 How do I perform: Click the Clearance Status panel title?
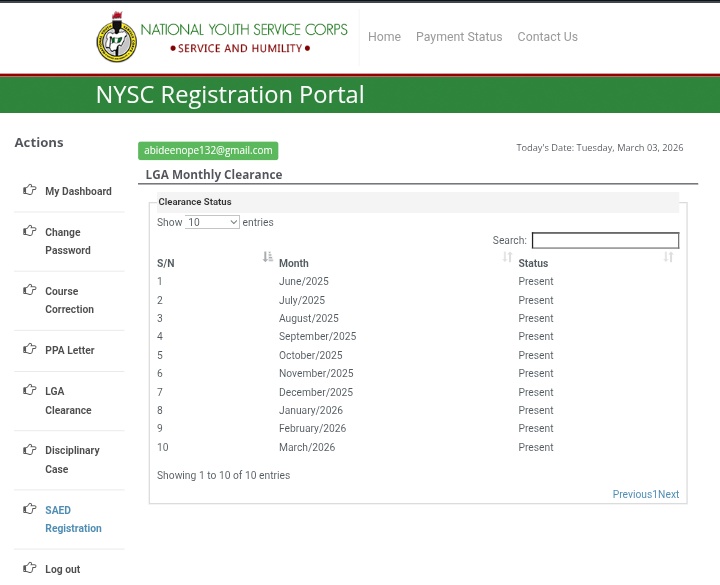195,202
